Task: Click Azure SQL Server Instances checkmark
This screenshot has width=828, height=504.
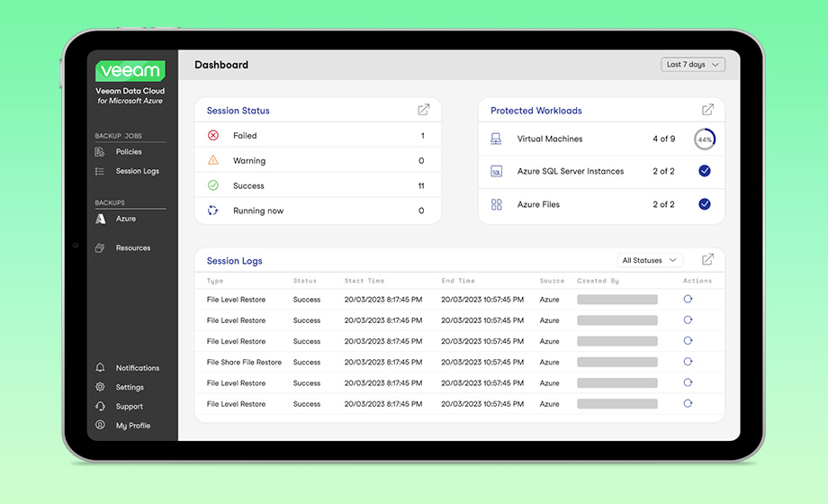Action: (x=705, y=171)
